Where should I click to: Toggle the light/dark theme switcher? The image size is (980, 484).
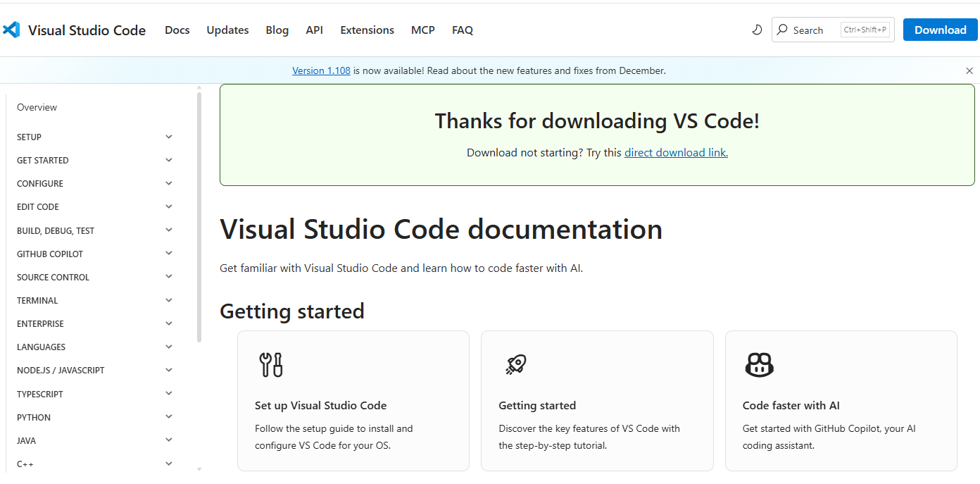coord(757,30)
